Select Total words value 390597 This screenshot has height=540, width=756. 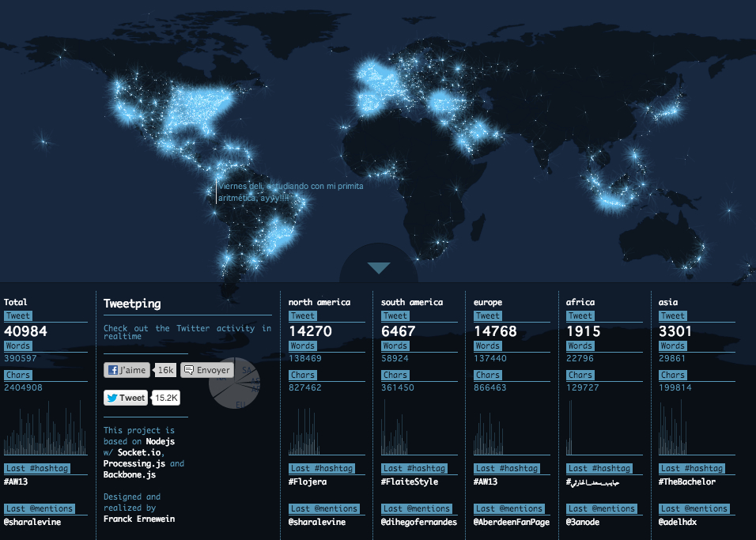(21, 358)
